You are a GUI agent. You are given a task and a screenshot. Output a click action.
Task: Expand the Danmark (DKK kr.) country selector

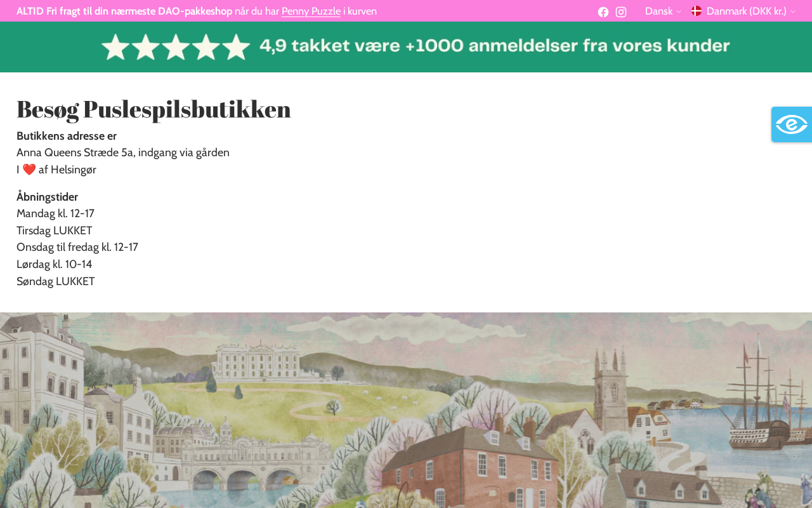tap(743, 11)
